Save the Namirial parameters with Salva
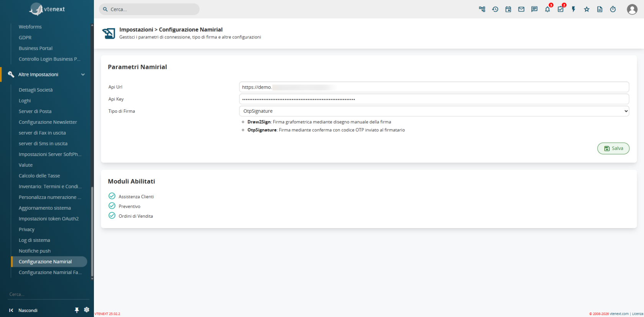The image size is (644, 317). pos(613,148)
